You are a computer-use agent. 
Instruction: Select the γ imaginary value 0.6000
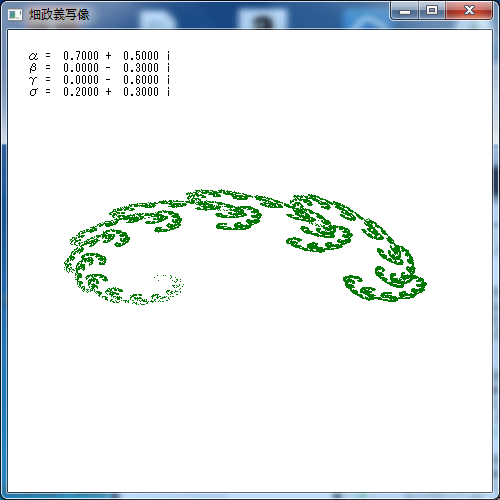tap(141, 80)
